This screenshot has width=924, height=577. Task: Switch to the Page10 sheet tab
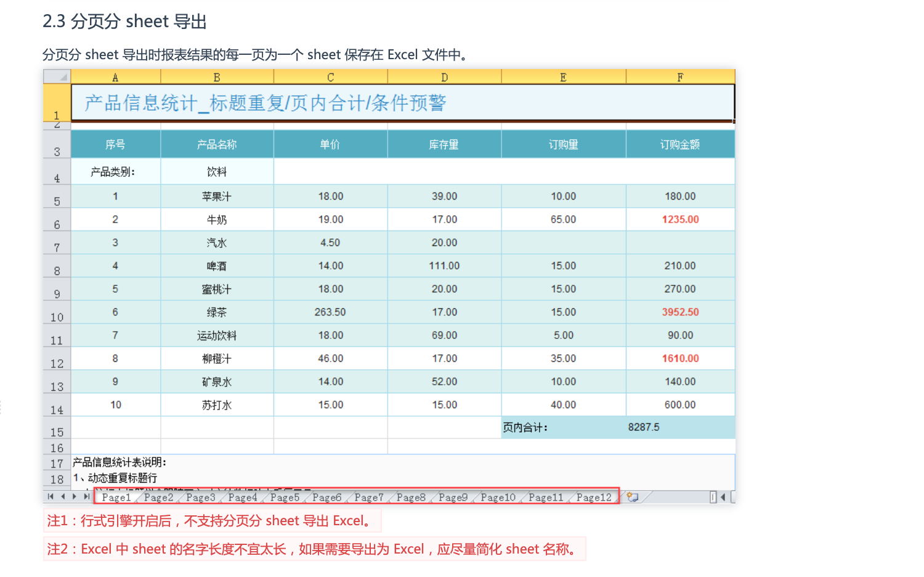click(498, 497)
